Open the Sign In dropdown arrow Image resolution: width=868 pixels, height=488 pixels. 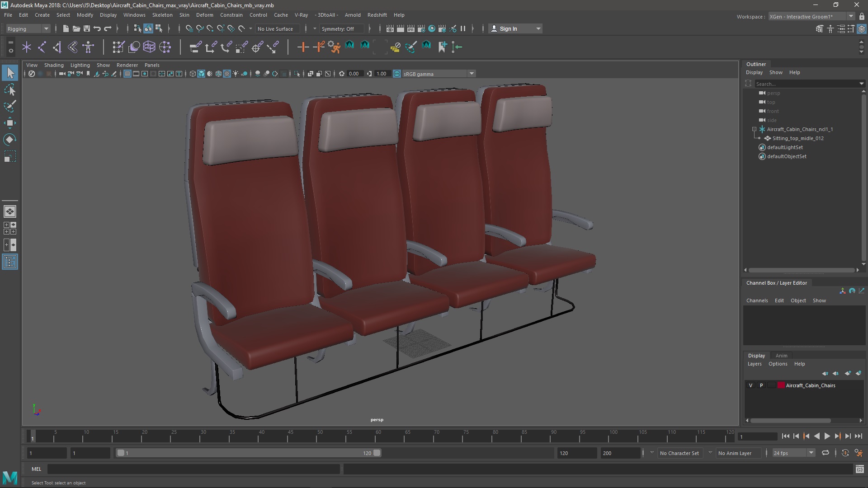[x=538, y=29]
